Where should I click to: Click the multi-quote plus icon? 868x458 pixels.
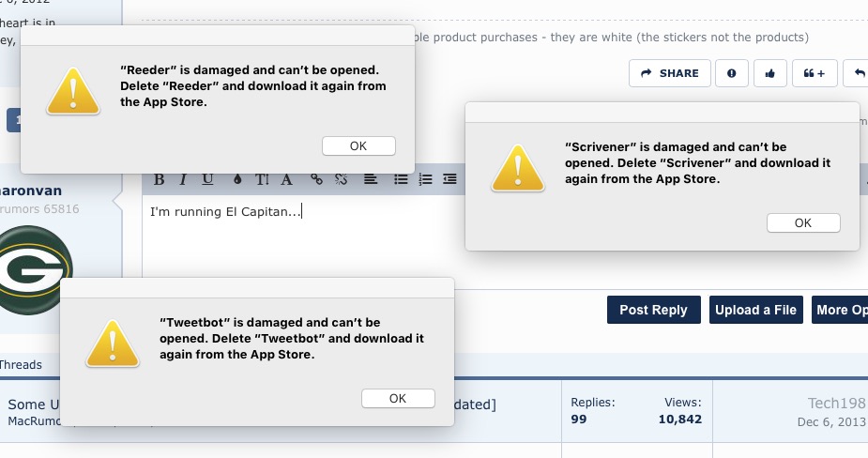[815, 73]
